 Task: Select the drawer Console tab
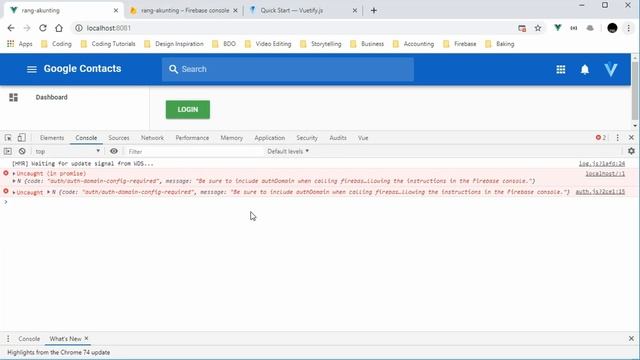pos(29,339)
